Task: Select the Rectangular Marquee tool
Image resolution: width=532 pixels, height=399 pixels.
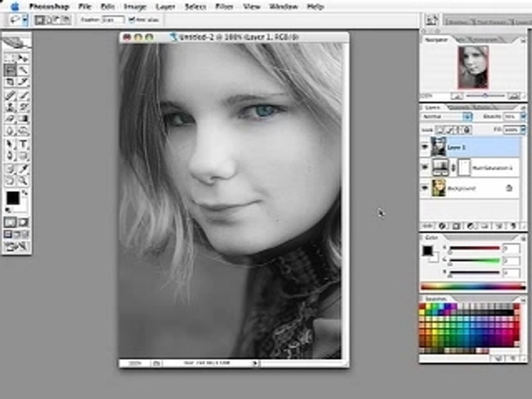Action: click(10, 58)
